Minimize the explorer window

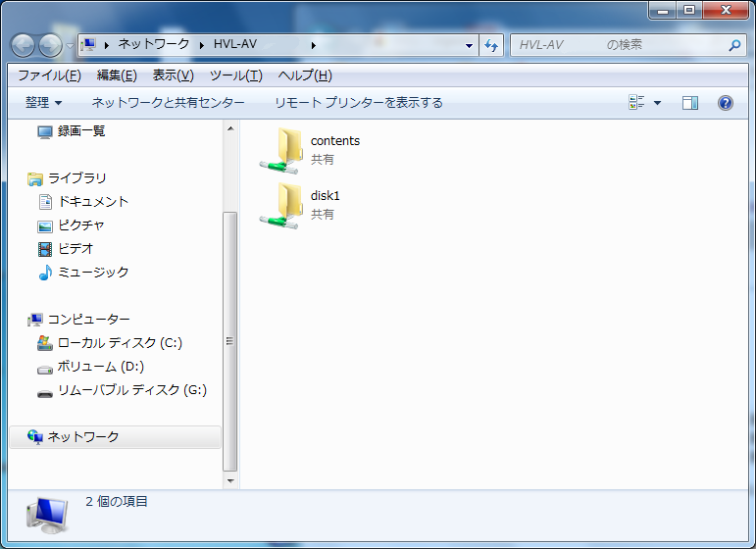point(663,10)
